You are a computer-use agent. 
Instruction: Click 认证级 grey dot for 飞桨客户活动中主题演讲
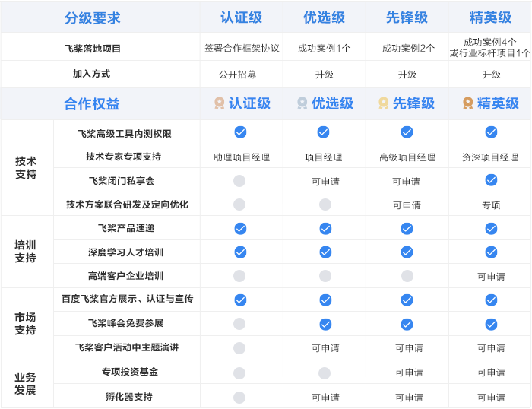pyautogui.click(x=239, y=348)
